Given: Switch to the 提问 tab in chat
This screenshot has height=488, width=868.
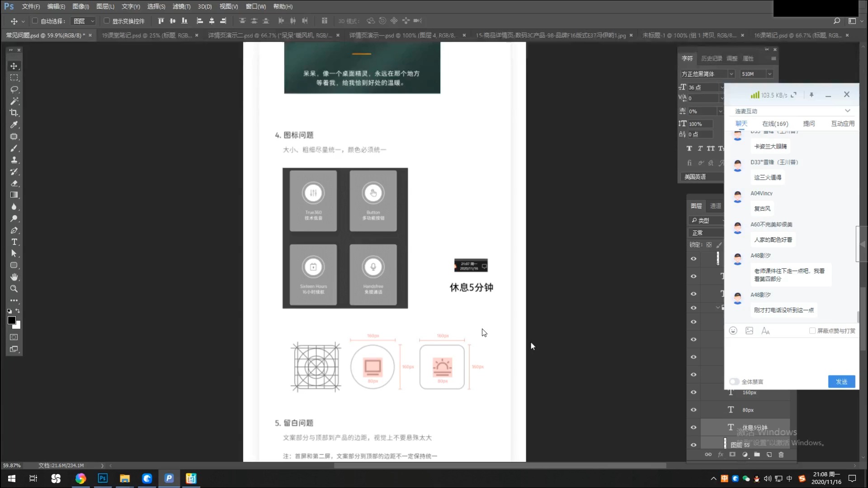Looking at the screenshot, I should click(809, 124).
